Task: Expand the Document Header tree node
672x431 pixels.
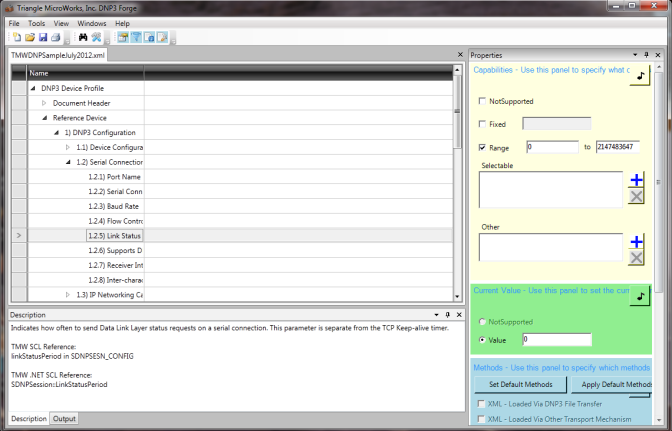Action: tap(44, 103)
